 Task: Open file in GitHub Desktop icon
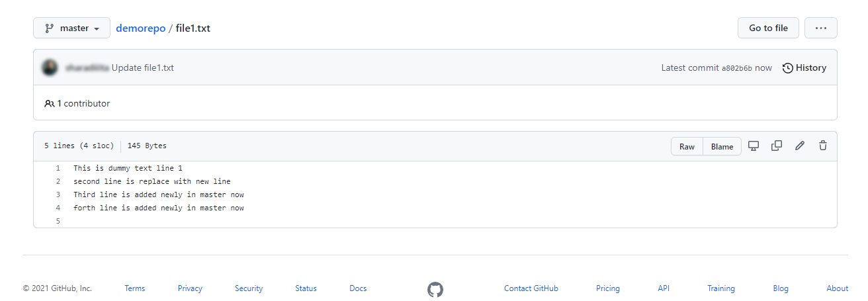pos(753,146)
